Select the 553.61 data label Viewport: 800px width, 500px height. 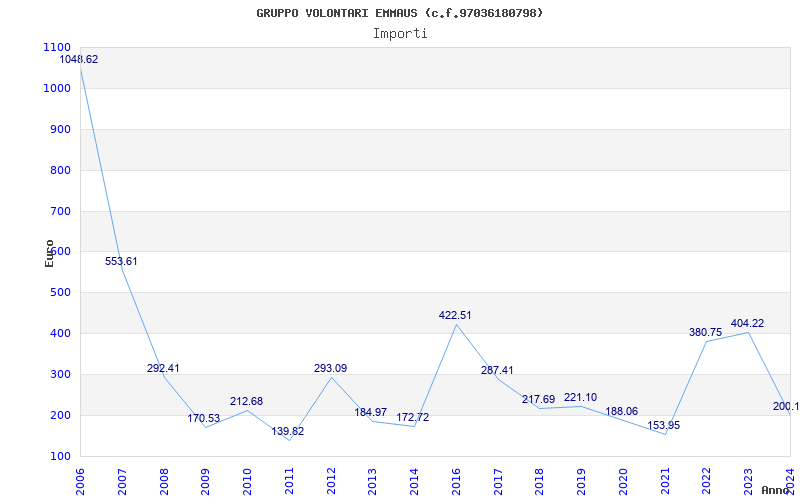(121, 261)
